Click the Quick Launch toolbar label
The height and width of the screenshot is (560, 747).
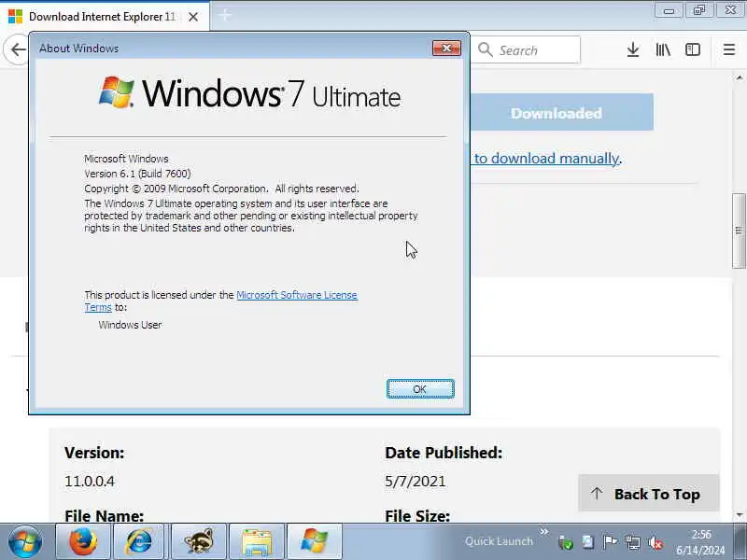coord(499,541)
